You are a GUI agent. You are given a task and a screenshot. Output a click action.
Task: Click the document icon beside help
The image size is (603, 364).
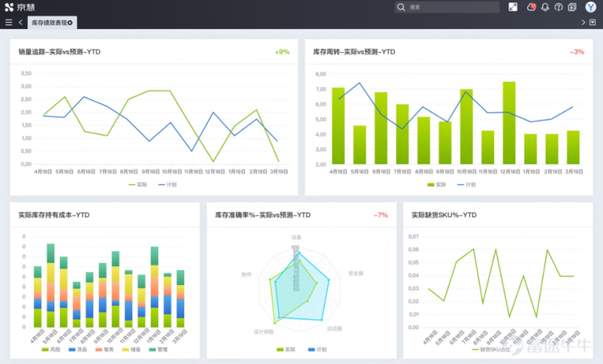click(572, 7)
